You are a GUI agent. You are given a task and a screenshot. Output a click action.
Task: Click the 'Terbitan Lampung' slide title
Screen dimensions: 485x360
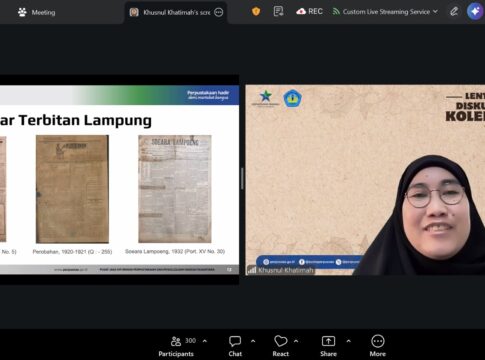[85, 120]
